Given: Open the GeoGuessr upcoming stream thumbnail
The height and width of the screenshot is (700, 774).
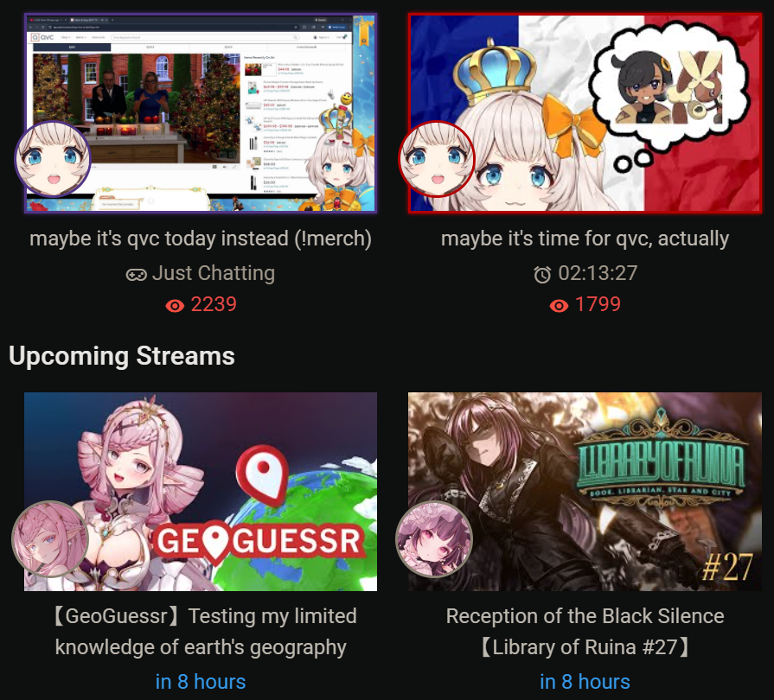Looking at the screenshot, I should (201, 492).
